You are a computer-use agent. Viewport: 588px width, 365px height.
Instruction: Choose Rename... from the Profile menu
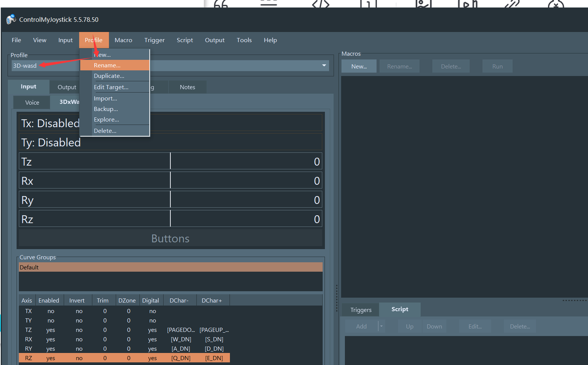[x=107, y=65]
